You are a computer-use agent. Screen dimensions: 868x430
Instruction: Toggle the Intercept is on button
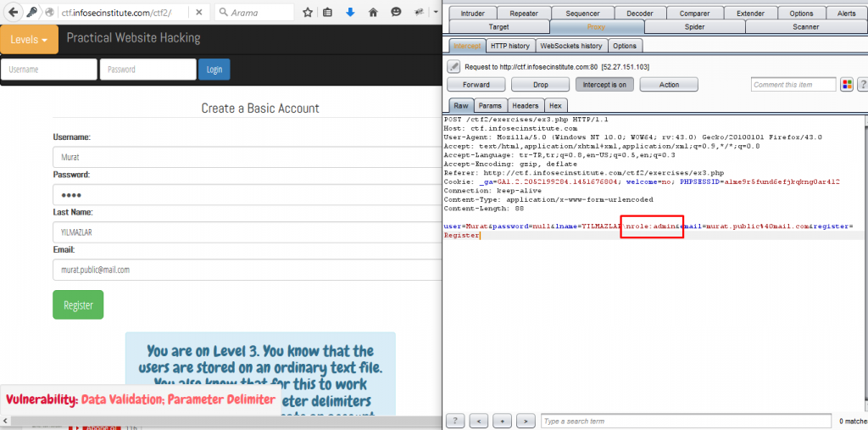(603, 85)
